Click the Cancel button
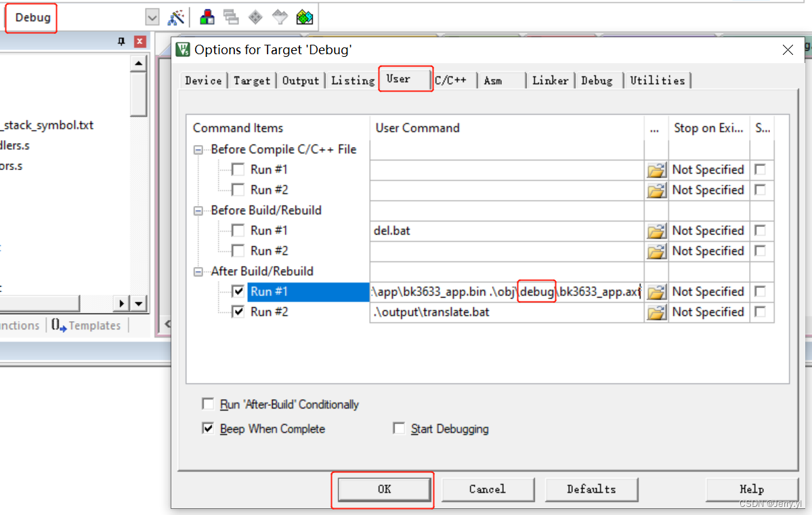 click(x=488, y=490)
